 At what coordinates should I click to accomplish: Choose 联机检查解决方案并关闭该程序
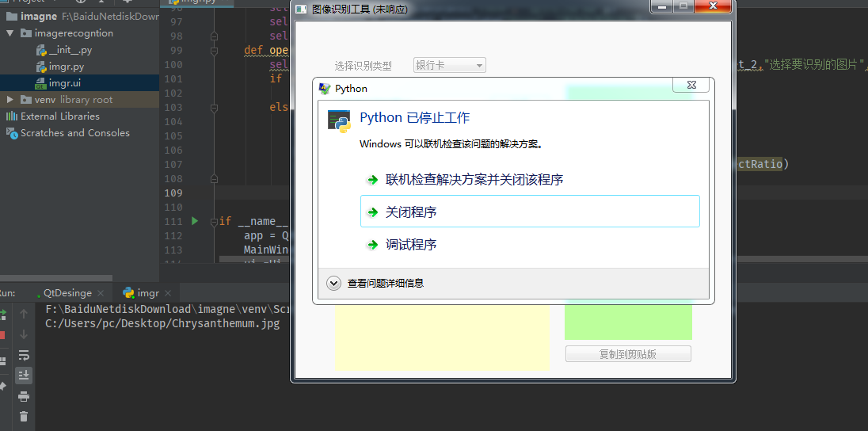(x=530, y=180)
